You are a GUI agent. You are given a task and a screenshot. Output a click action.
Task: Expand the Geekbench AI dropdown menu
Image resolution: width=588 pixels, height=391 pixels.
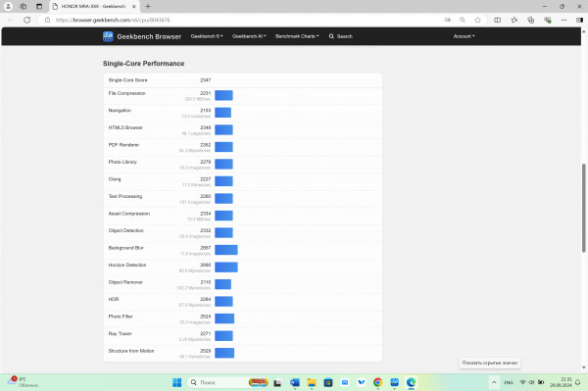[x=249, y=36]
